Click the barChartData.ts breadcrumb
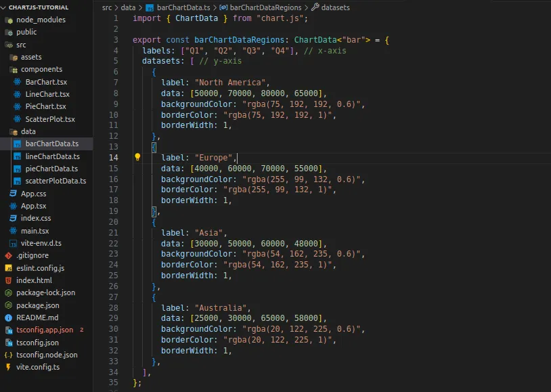This screenshot has height=392, width=551. point(183,7)
